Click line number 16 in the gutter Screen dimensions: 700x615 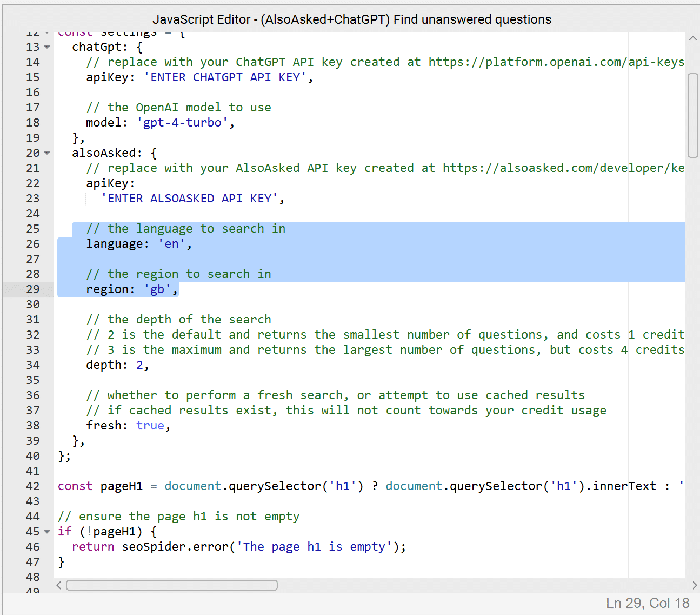pyautogui.click(x=32, y=92)
